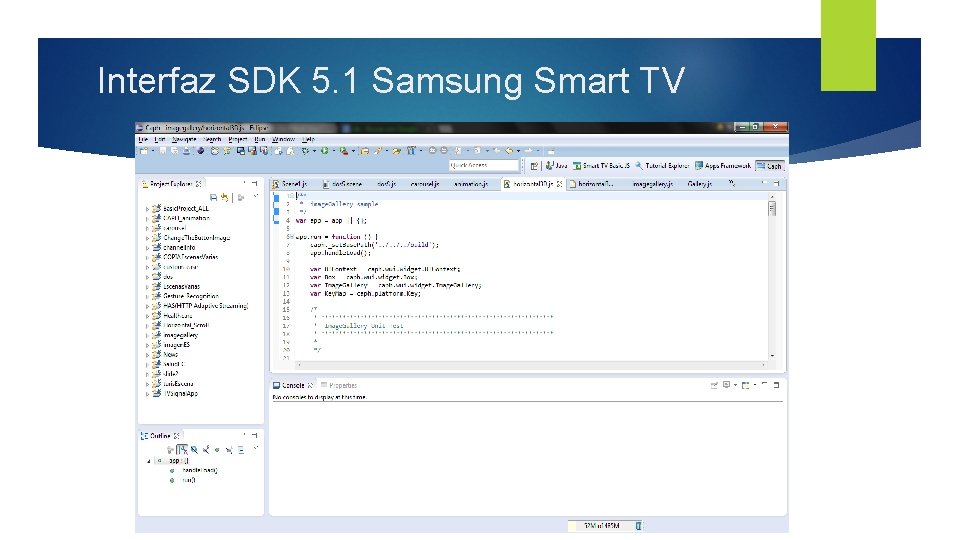The height and width of the screenshot is (540, 960).
Task: Switch to Smart TV Basic JS perspective
Action: (601, 166)
